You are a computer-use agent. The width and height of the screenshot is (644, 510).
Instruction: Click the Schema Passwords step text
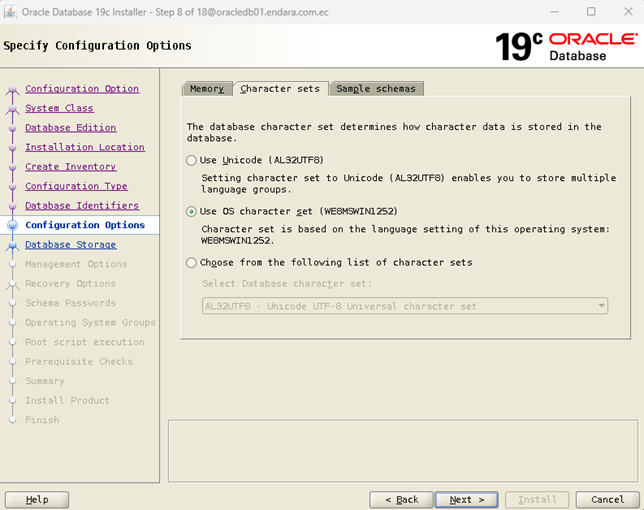pyautogui.click(x=71, y=303)
